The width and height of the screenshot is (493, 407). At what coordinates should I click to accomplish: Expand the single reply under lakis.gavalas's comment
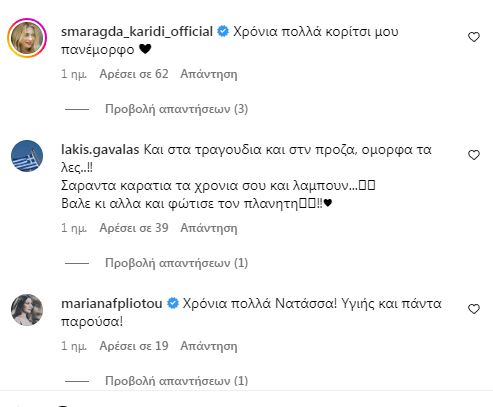[176, 263]
